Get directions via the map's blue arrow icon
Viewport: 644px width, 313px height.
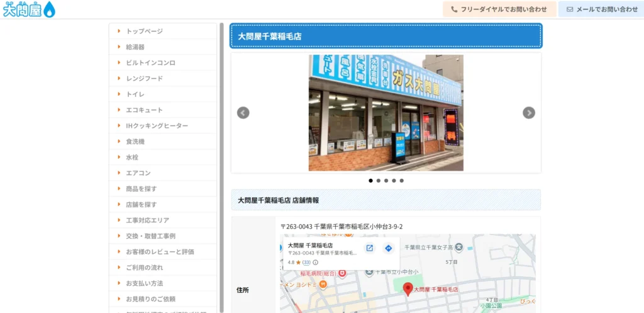pyautogui.click(x=389, y=248)
